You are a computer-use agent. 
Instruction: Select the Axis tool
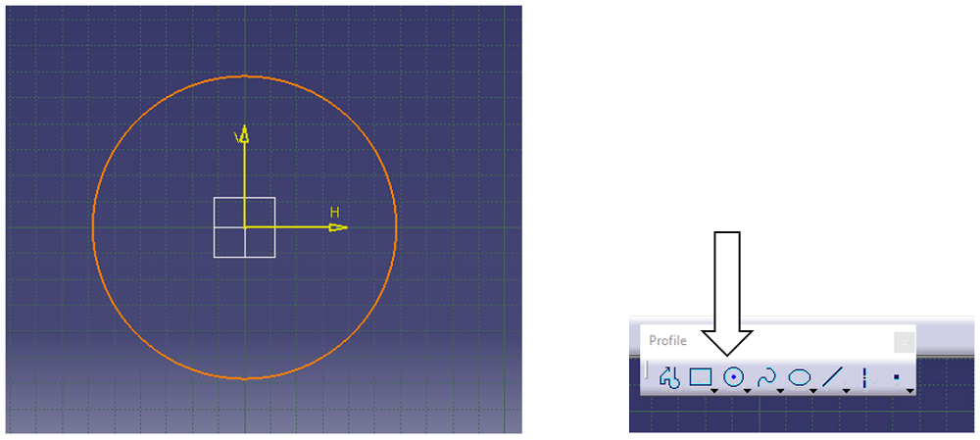(865, 377)
